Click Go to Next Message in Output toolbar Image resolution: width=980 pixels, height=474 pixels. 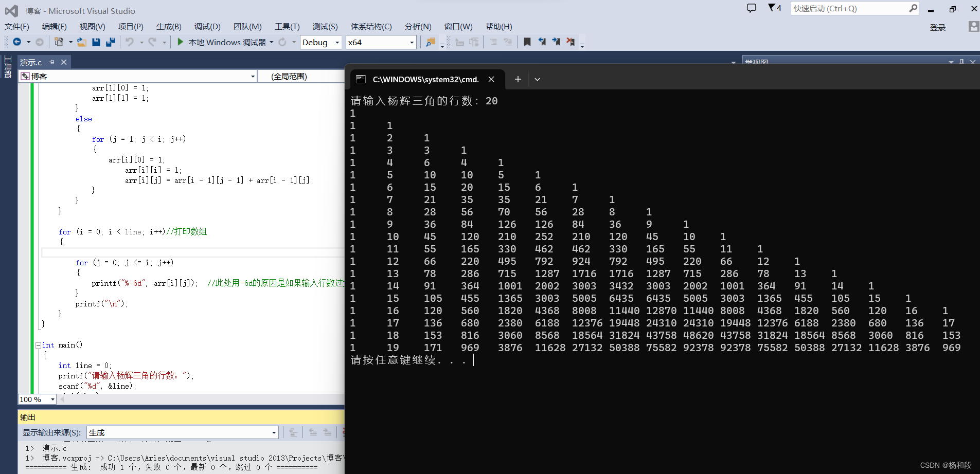tap(327, 432)
